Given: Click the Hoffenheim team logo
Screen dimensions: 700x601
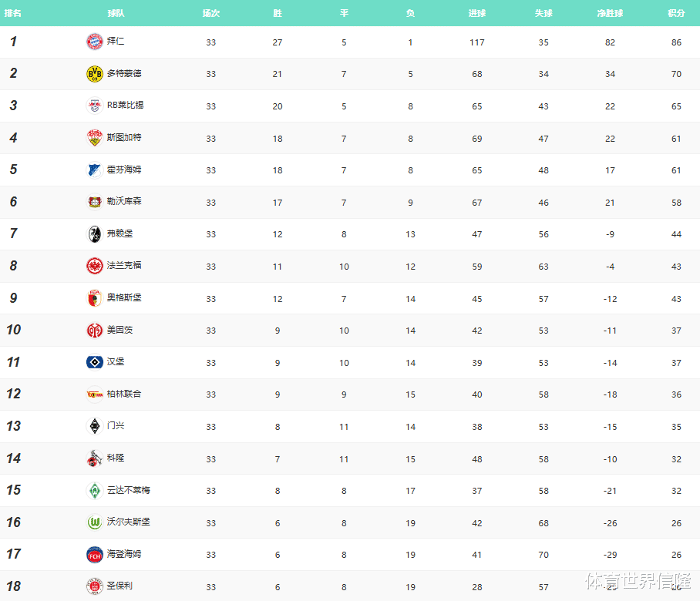Looking at the screenshot, I should [x=94, y=170].
